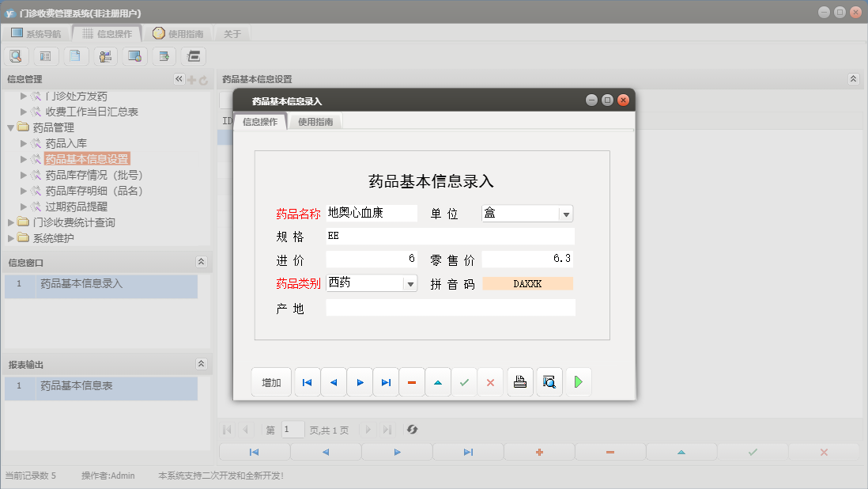Click the blue document icon on main toolbar
868x489 pixels.
75,55
